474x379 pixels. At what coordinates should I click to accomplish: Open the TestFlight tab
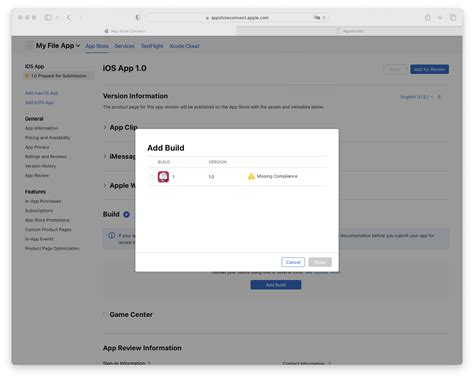coord(152,46)
